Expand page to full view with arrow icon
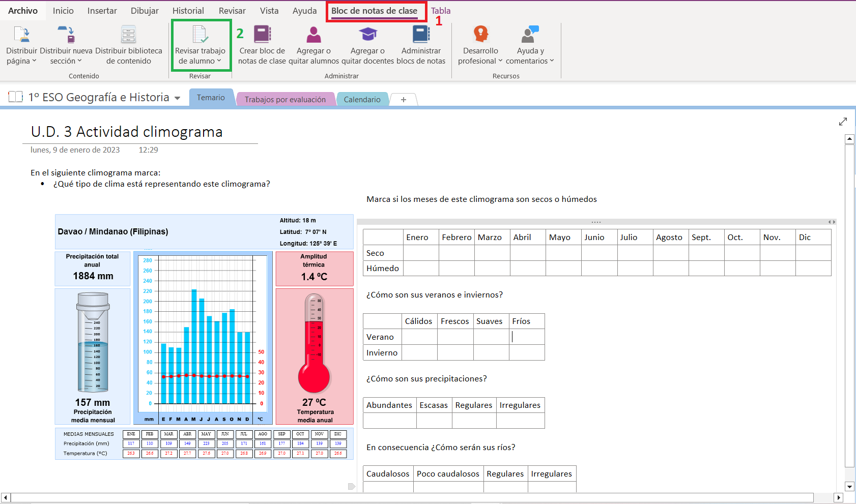 tap(843, 122)
